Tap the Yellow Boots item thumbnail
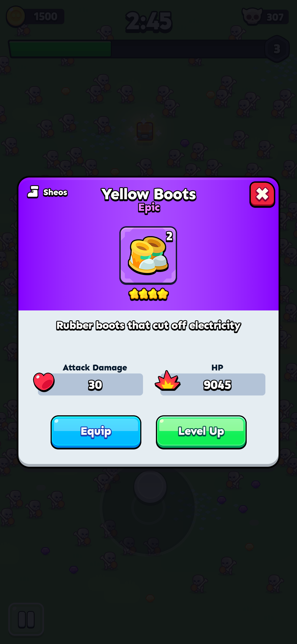Screen dimensions: 297x644 [148, 255]
